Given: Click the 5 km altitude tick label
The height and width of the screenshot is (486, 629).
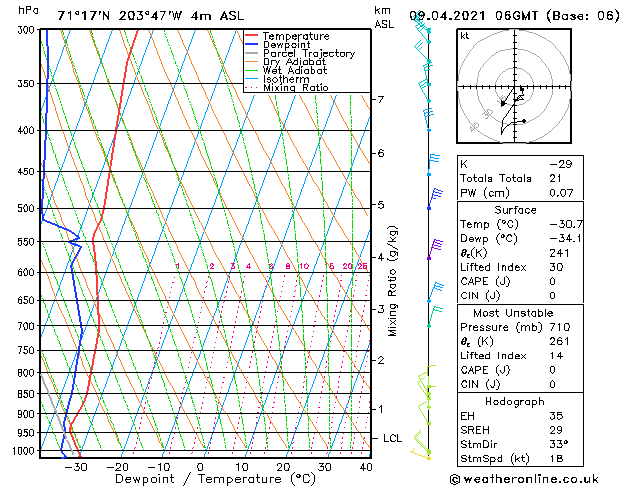Looking at the screenshot, I should [381, 205].
